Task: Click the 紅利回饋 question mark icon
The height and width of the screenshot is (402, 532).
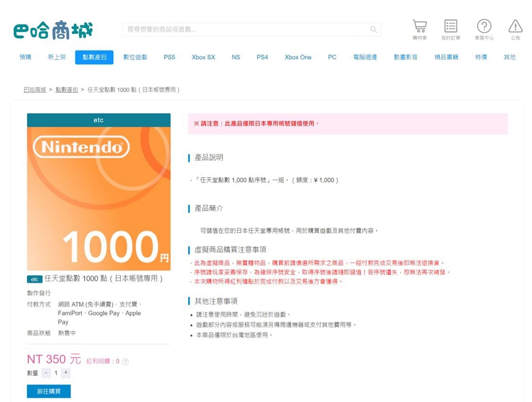Action: point(125,361)
